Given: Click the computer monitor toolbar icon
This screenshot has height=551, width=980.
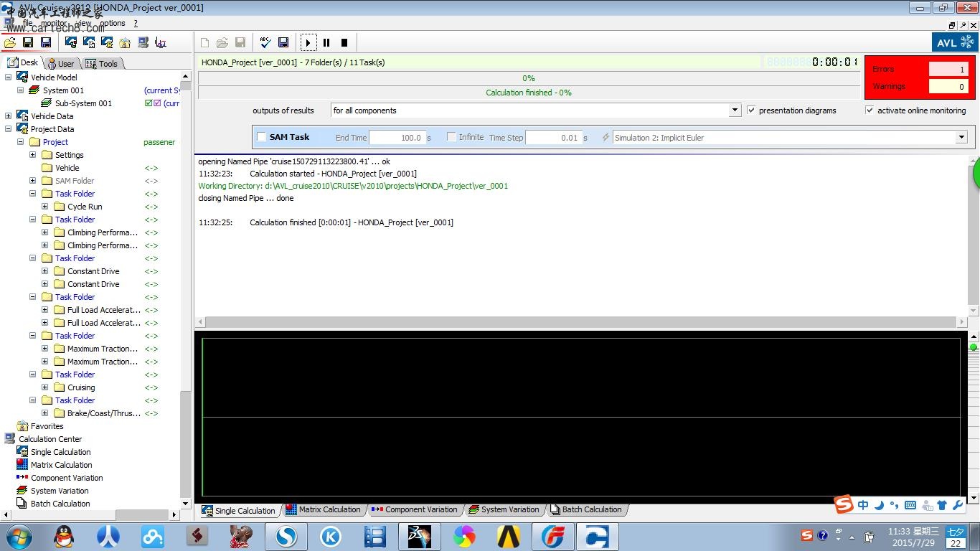Looking at the screenshot, I should pos(143,43).
